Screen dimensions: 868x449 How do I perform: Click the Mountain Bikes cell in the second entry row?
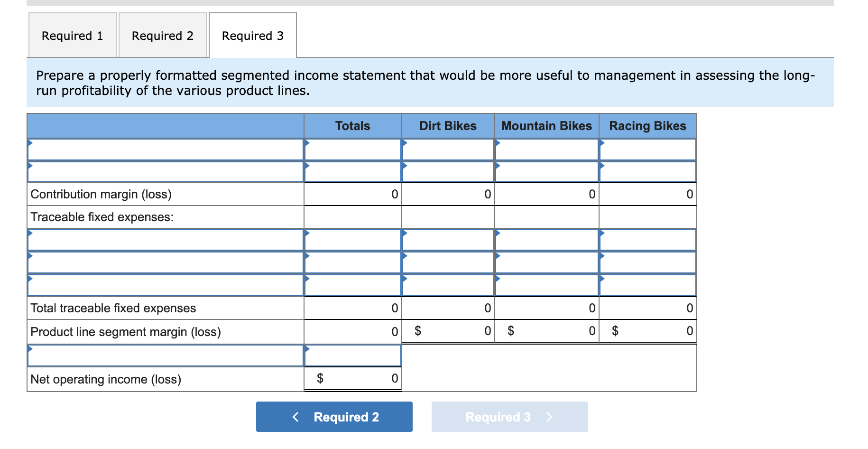coord(546,172)
